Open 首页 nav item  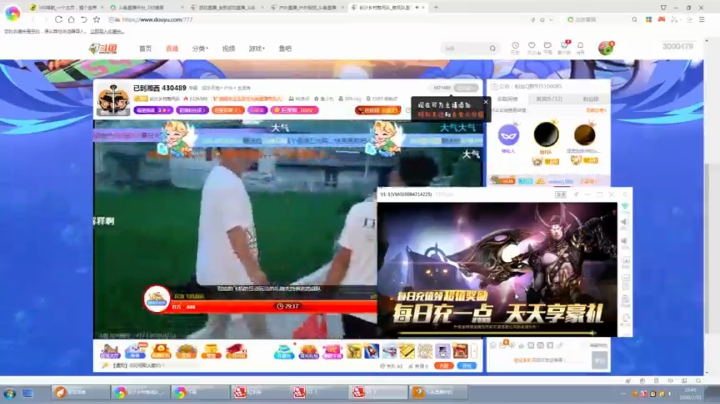(x=145, y=48)
